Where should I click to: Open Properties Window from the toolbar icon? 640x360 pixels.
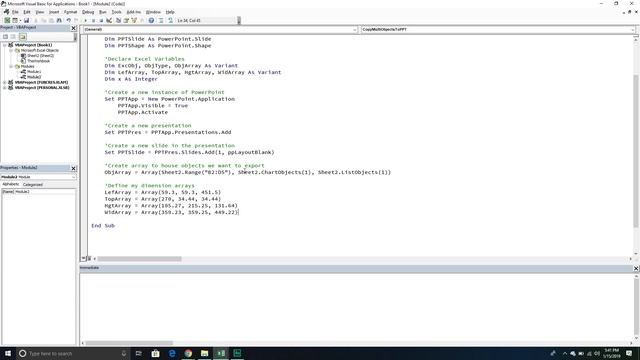click(x=126, y=20)
